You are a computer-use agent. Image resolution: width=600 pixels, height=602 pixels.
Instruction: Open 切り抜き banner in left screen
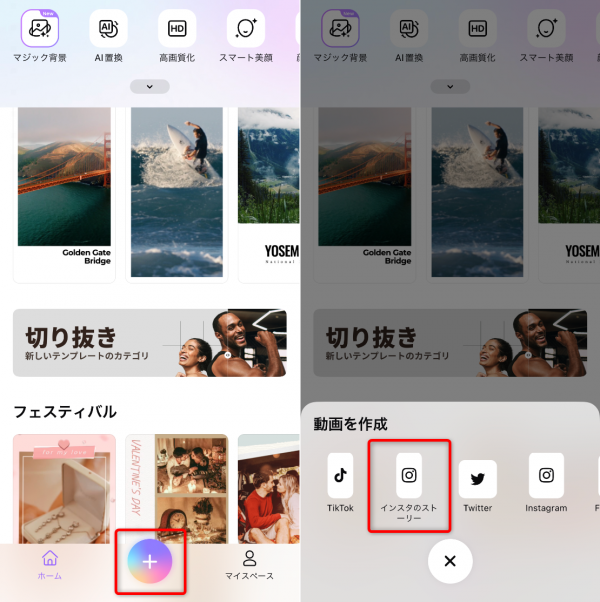(150, 343)
